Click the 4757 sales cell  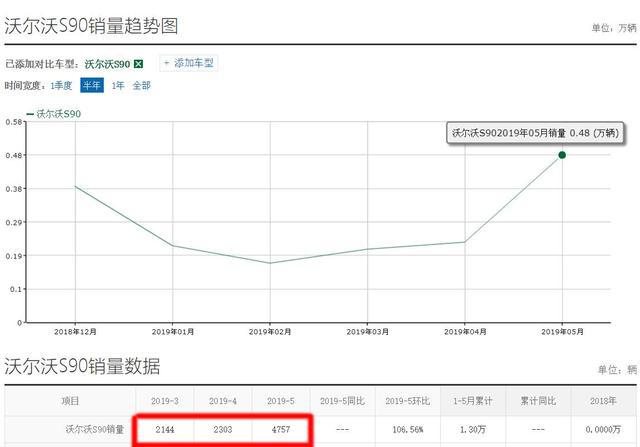point(281,429)
